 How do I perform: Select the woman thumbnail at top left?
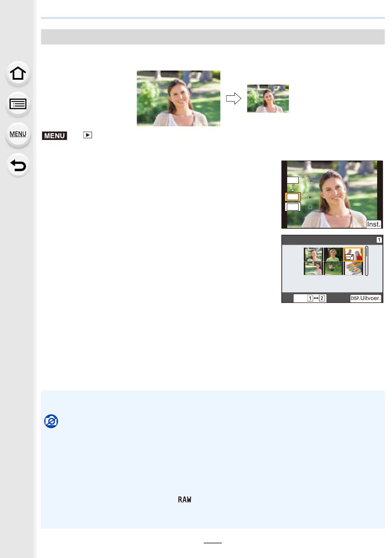point(313,255)
